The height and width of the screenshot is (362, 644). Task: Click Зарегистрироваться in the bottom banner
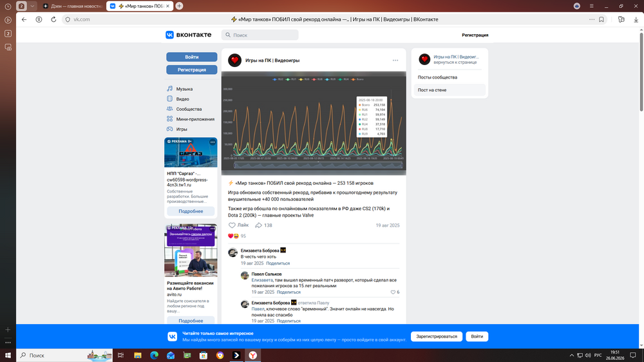[437, 336]
